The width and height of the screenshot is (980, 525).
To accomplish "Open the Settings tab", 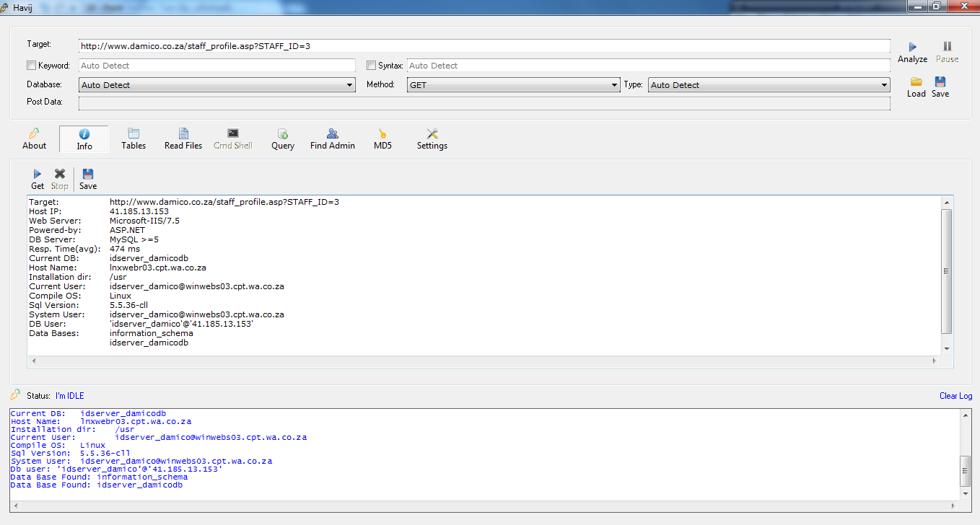I will click(432, 139).
